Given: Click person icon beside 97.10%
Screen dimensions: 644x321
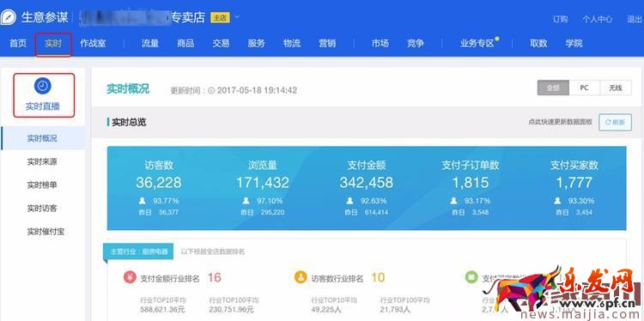Looking at the screenshot, I should (x=246, y=201).
